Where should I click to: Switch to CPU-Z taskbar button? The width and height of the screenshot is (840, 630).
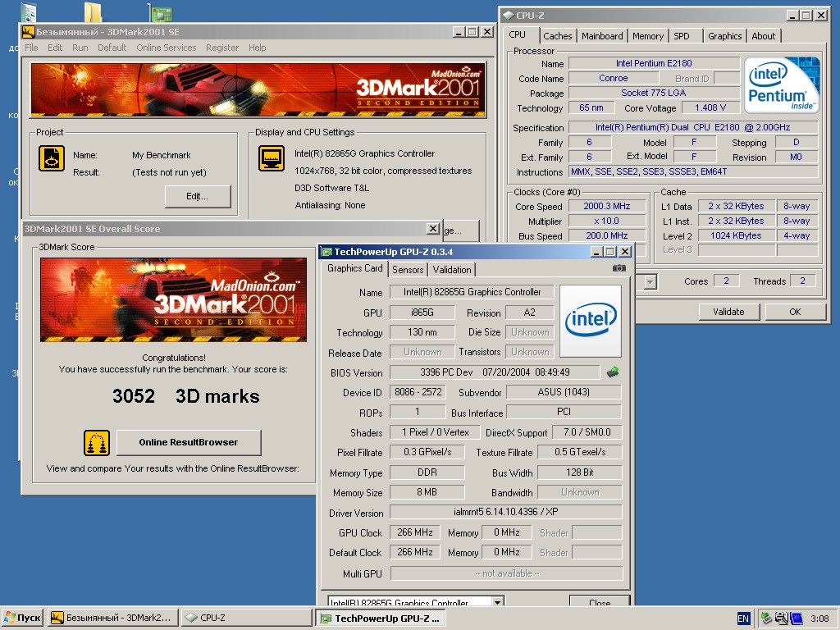pyautogui.click(x=246, y=618)
